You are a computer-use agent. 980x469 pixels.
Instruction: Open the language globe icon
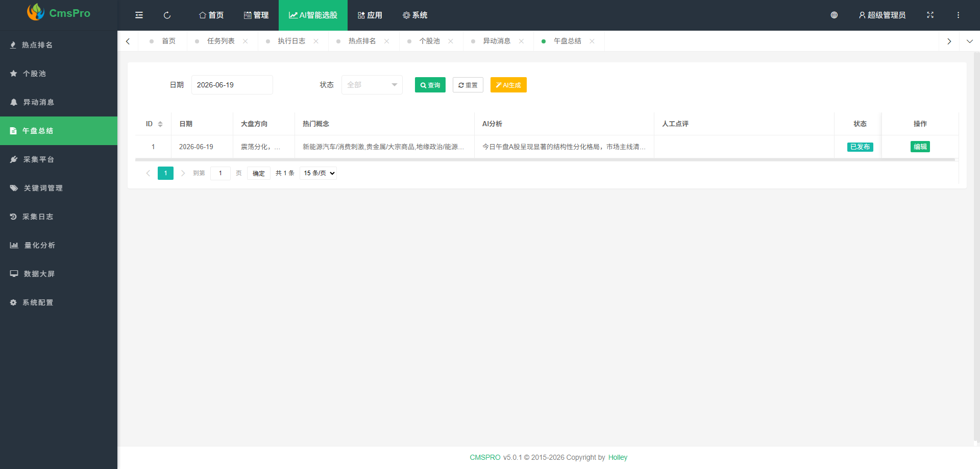pos(834,15)
